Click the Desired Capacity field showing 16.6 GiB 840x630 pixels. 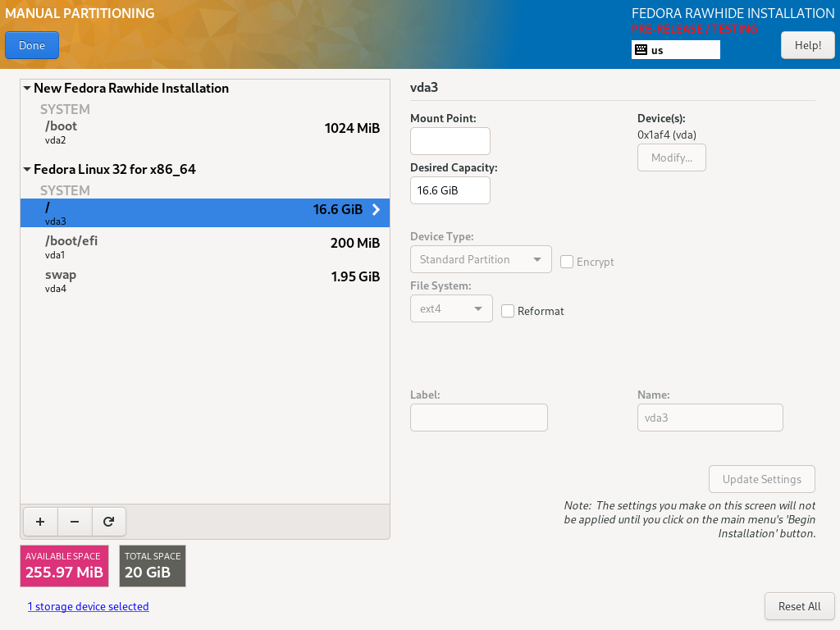coord(450,190)
